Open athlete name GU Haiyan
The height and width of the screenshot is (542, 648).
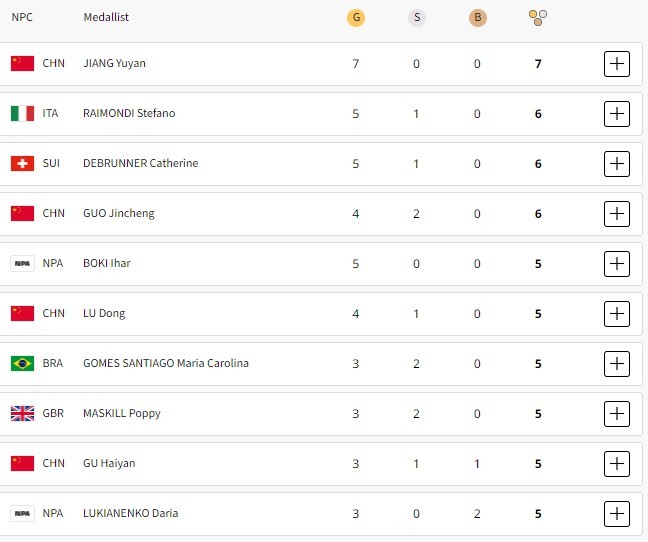coord(109,463)
